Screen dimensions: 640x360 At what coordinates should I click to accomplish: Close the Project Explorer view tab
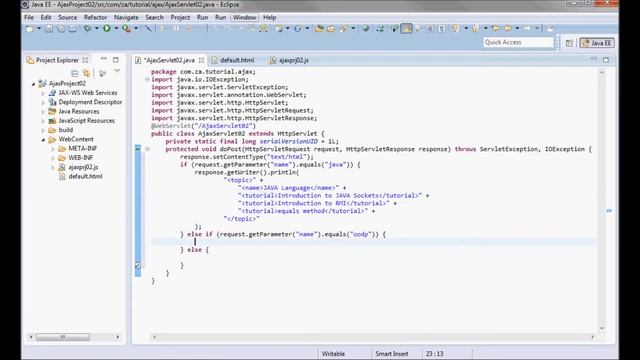[85, 60]
